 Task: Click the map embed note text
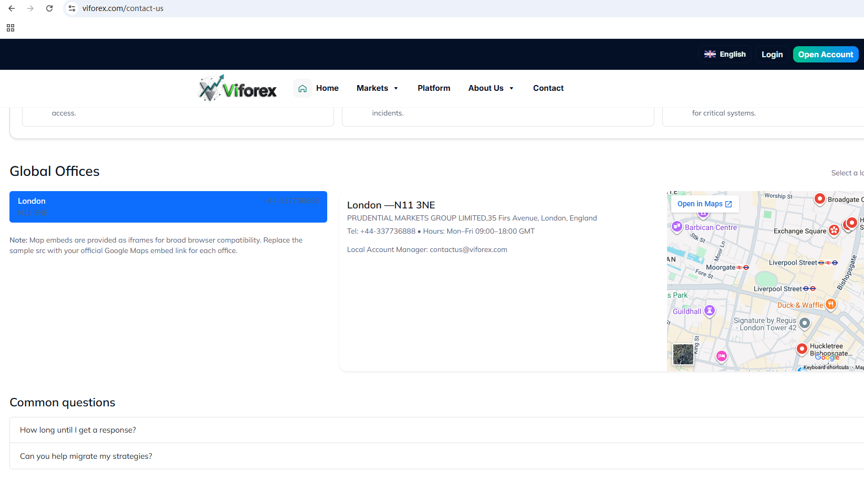tap(156, 245)
